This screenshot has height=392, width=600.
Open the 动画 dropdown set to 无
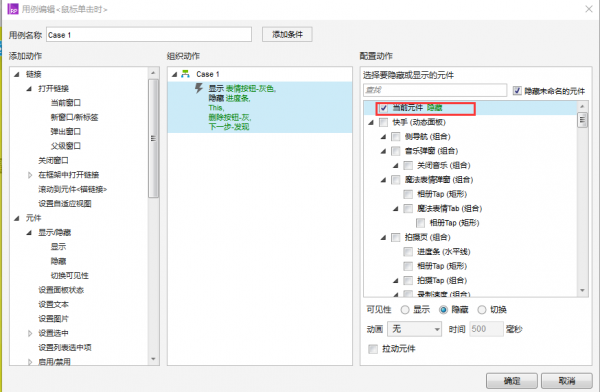tap(415, 329)
